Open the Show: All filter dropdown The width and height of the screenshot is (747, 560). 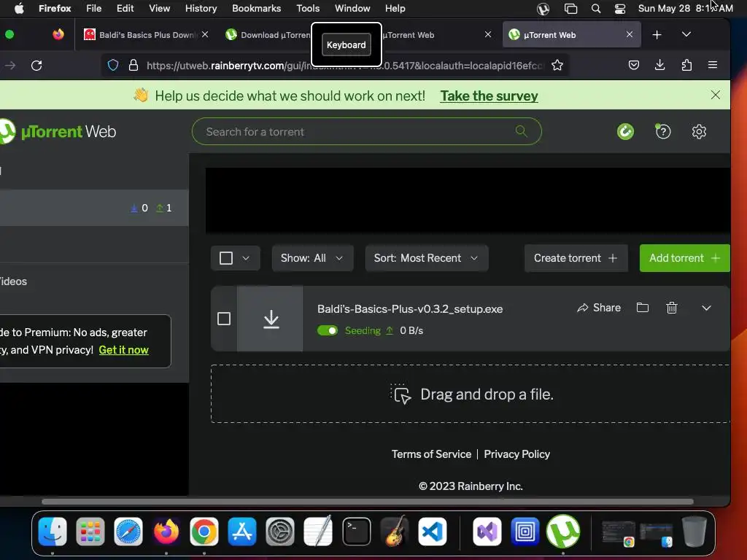(x=312, y=258)
